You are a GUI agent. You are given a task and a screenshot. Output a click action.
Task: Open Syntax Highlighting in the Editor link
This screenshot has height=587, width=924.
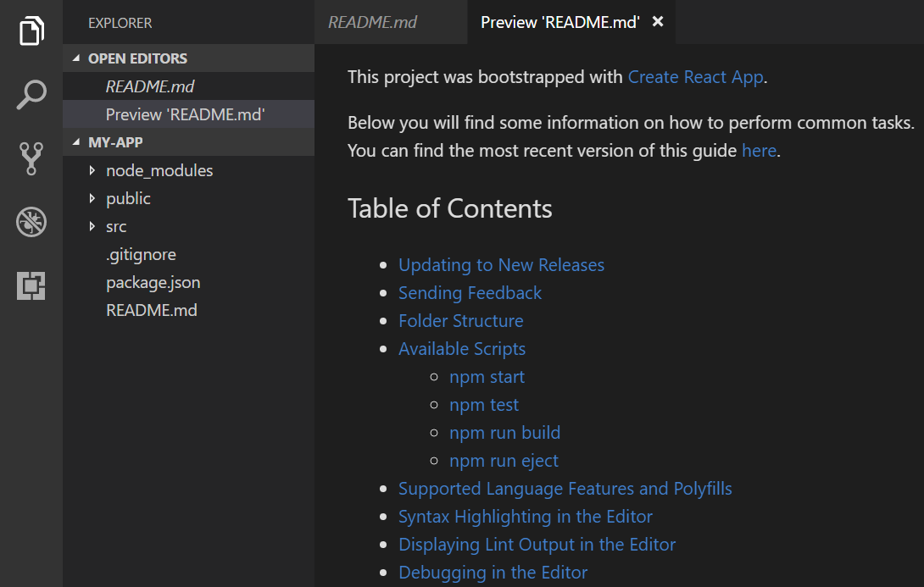[526, 517]
